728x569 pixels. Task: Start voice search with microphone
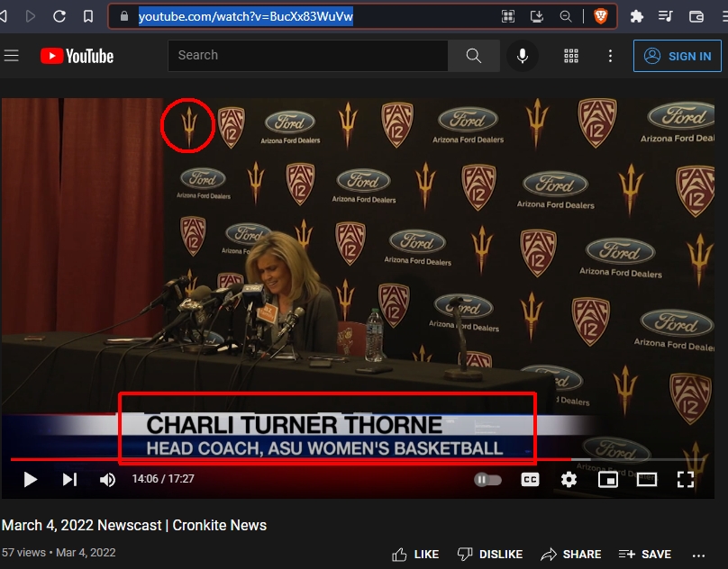point(523,56)
